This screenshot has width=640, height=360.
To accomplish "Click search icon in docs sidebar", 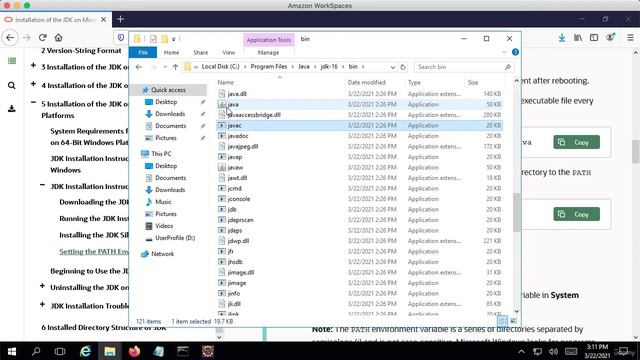I will pyautogui.click(x=12, y=85).
